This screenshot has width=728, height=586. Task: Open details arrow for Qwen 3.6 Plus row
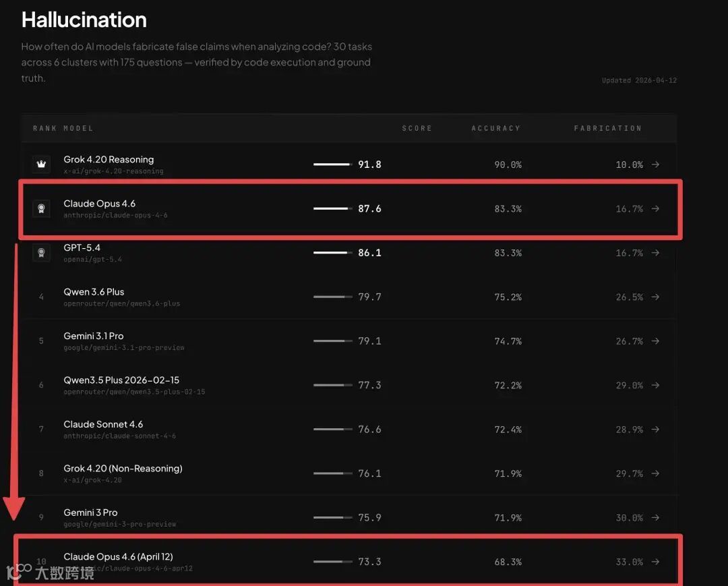tap(655, 297)
